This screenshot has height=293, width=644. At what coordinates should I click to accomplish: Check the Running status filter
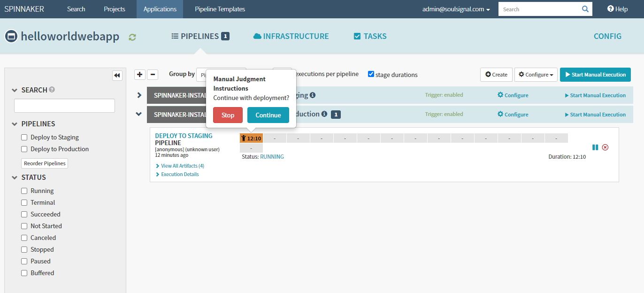coord(24,191)
